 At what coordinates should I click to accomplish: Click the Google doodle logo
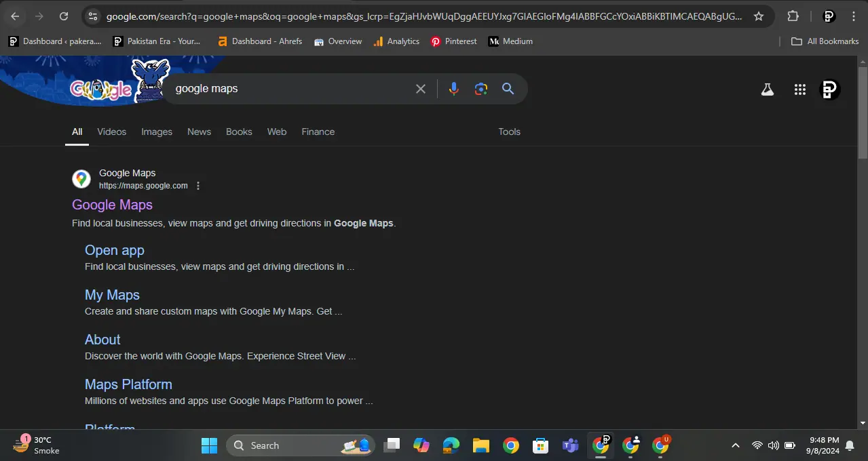pyautogui.click(x=100, y=89)
